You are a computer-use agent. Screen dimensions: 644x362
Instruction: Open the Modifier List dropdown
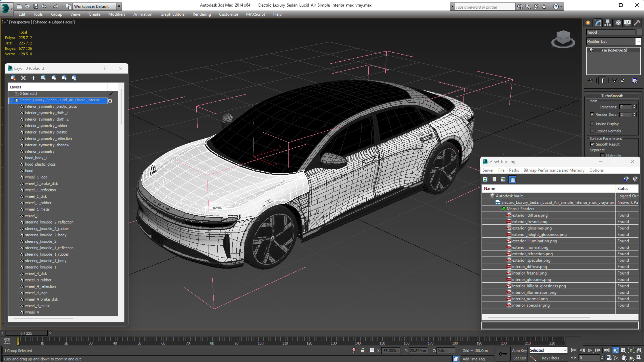click(639, 41)
